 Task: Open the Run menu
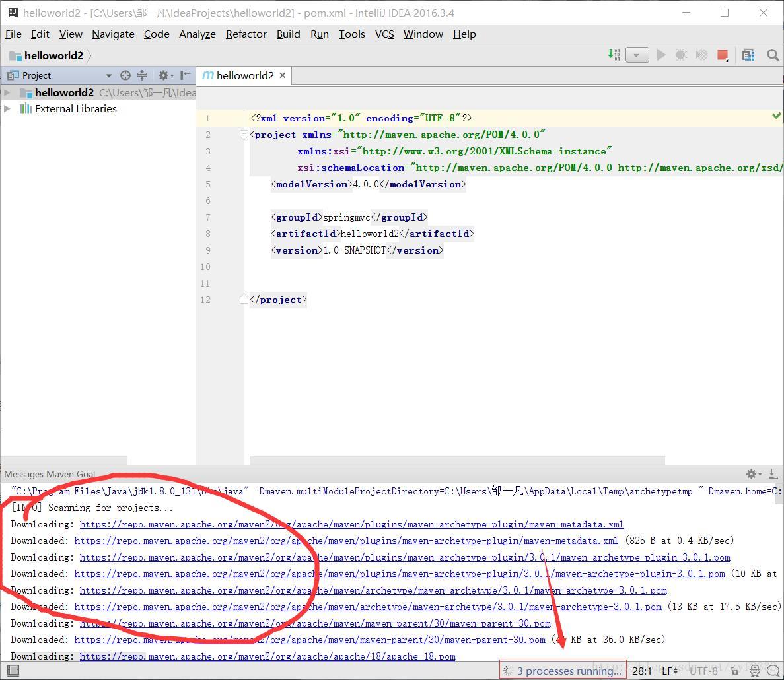coord(320,34)
